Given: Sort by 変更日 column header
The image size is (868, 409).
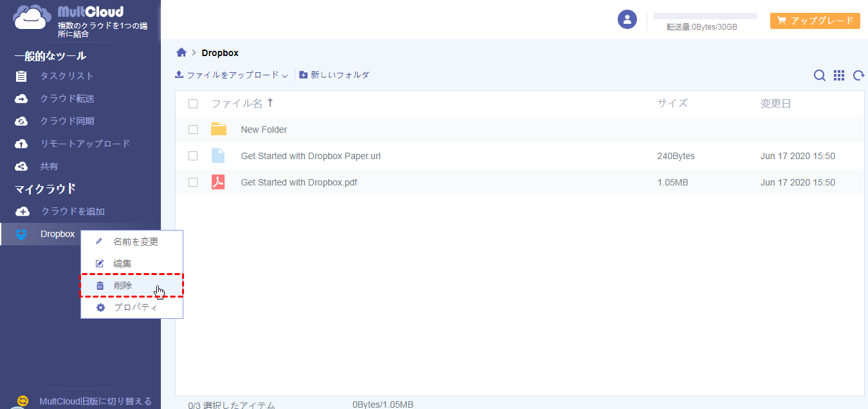Looking at the screenshot, I should 775,103.
